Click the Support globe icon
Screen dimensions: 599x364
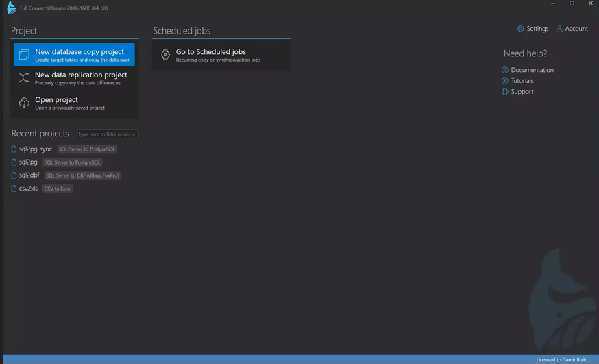pos(505,92)
